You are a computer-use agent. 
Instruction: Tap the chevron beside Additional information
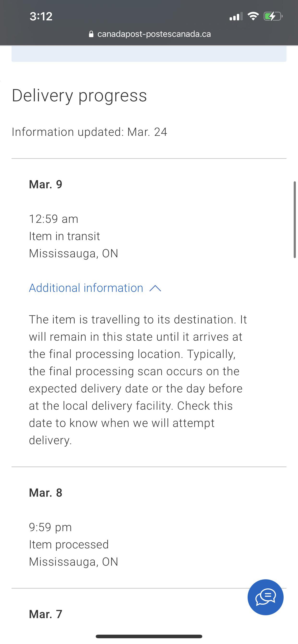tap(155, 288)
